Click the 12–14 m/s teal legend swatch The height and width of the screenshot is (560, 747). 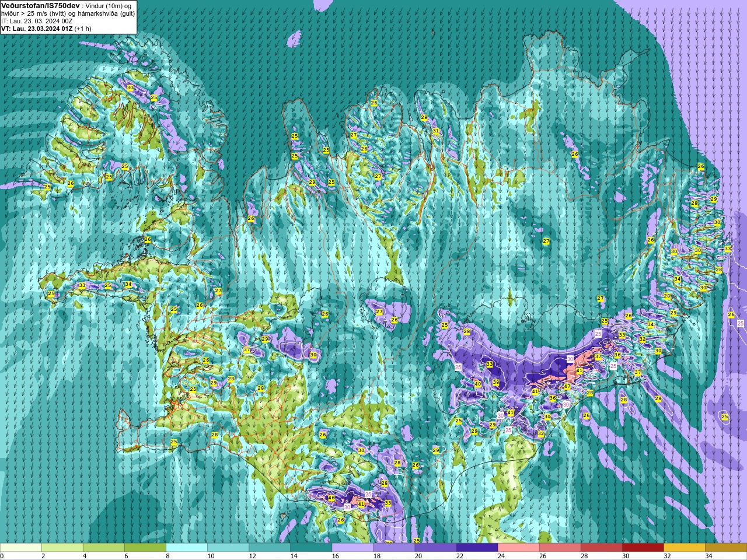270,548
